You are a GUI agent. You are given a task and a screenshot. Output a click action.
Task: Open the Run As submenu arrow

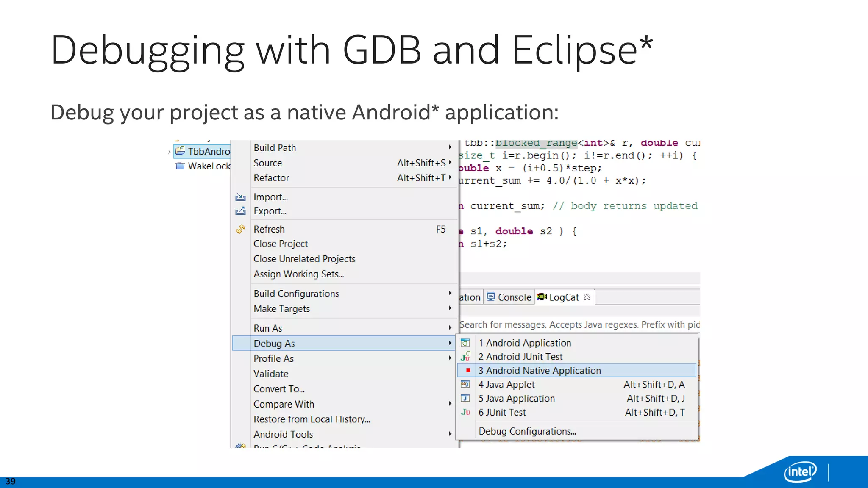450,327
